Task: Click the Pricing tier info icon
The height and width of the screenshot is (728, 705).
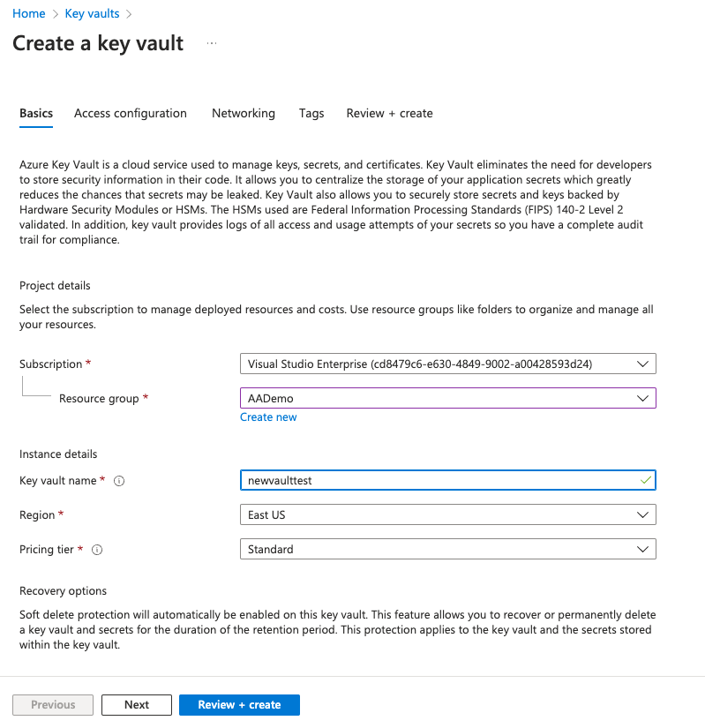Action: pyautogui.click(x=97, y=550)
